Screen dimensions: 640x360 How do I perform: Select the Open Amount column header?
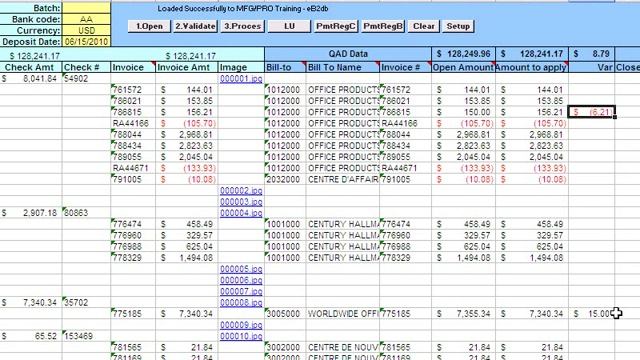[463, 67]
